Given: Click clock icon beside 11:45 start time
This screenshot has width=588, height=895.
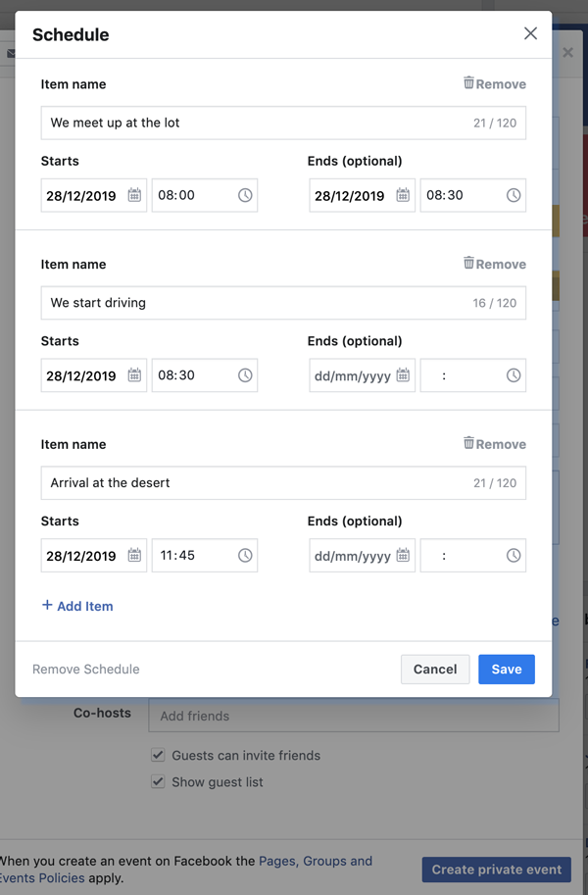Looking at the screenshot, I should [245, 556].
